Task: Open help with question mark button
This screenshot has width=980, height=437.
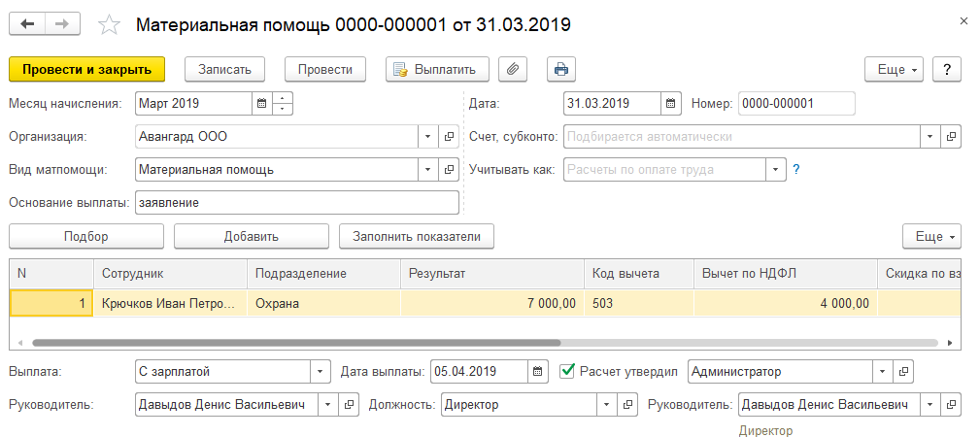Action: click(946, 69)
